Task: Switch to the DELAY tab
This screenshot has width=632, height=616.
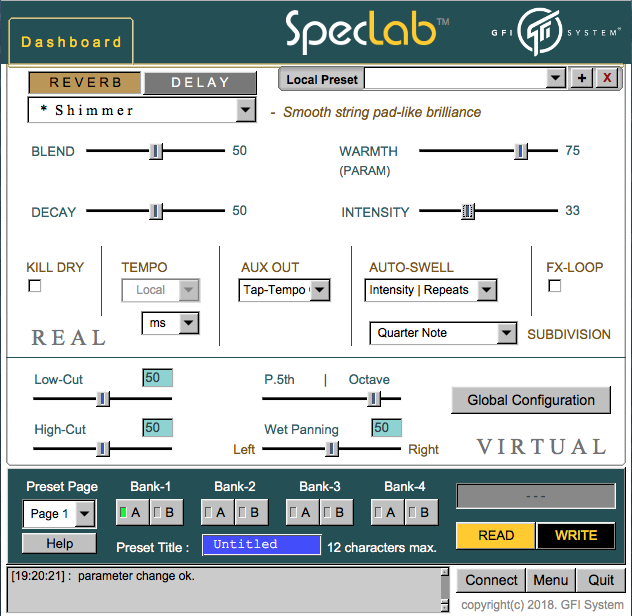Action: coord(200,83)
